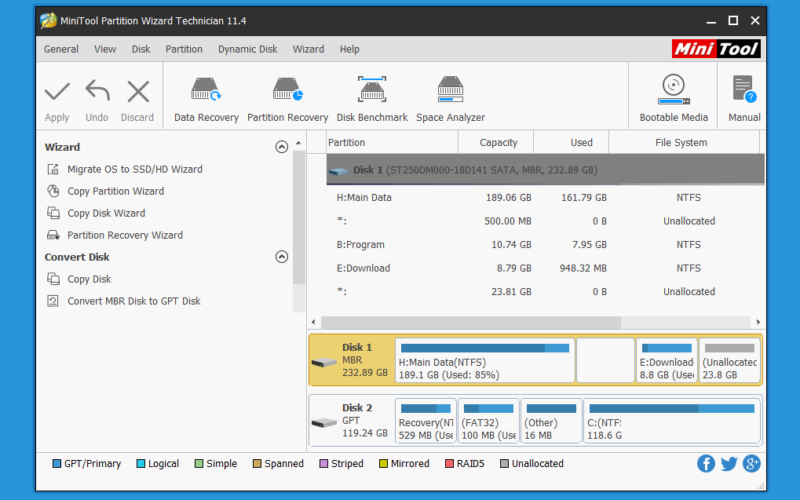This screenshot has width=800, height=500.
Task: Click the MiniTool logo
Action: point(716,49)
